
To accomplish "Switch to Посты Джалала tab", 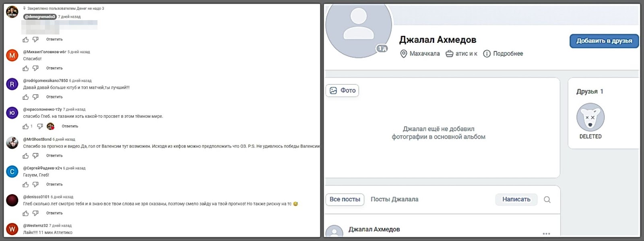I will [x=394, y=199].
